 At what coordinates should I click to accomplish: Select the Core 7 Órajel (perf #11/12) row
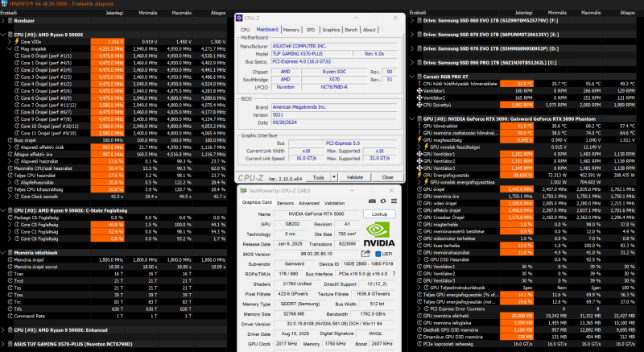point(114,106)
